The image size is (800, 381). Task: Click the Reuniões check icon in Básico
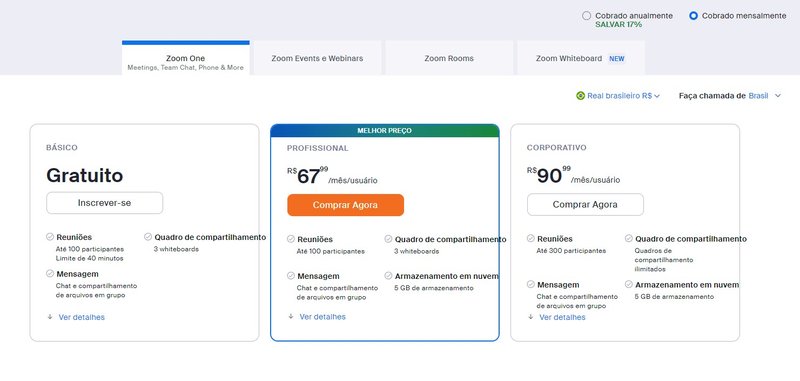(50, 237)
